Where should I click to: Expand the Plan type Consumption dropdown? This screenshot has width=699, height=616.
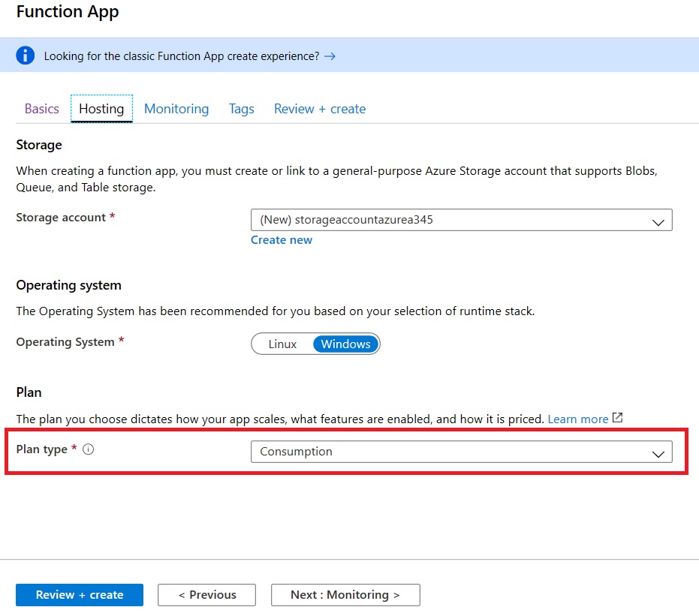[461, 452]
